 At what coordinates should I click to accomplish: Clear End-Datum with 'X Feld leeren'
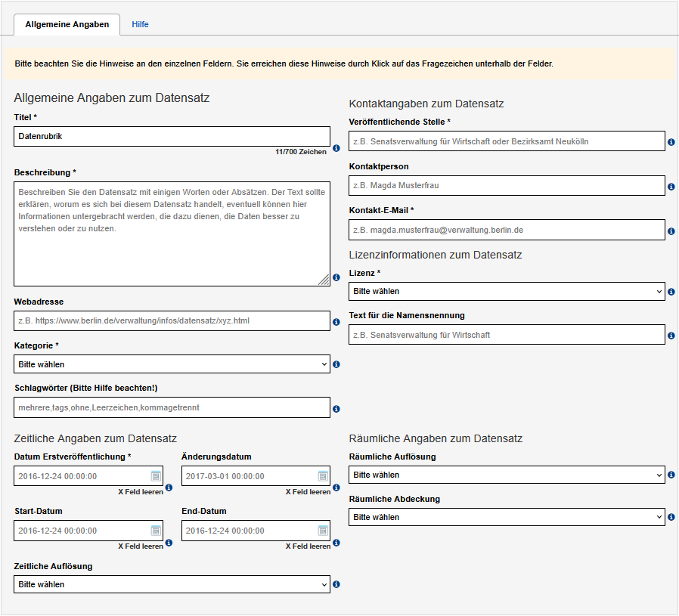[x=308, y=546]
